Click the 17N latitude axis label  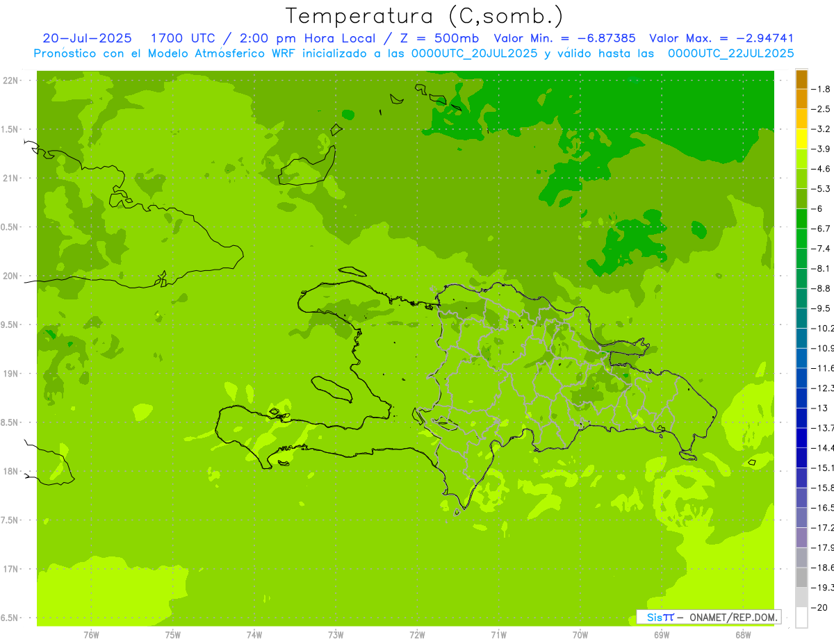point(12,569)
